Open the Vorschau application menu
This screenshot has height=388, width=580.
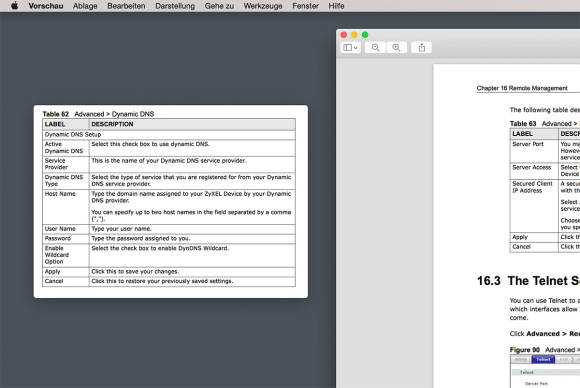tap(46, 6)
